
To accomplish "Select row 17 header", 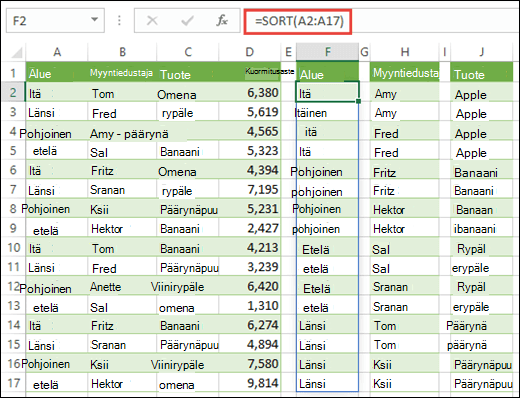I will 13,383.
